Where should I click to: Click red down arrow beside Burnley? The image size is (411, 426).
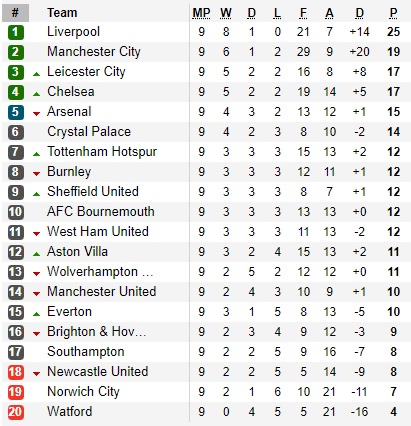tap(37, 174)
